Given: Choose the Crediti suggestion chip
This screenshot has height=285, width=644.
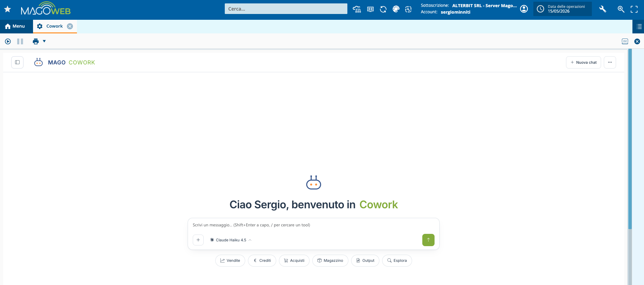Looking at the screenshot, I should tap(262, 260).
